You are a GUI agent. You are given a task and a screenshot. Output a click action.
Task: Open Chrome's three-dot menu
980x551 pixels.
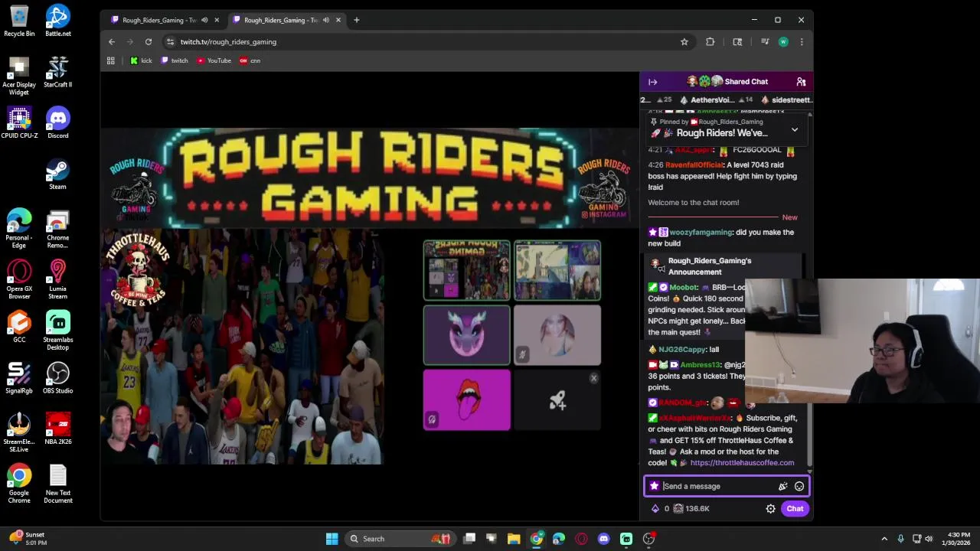(802, 42)
